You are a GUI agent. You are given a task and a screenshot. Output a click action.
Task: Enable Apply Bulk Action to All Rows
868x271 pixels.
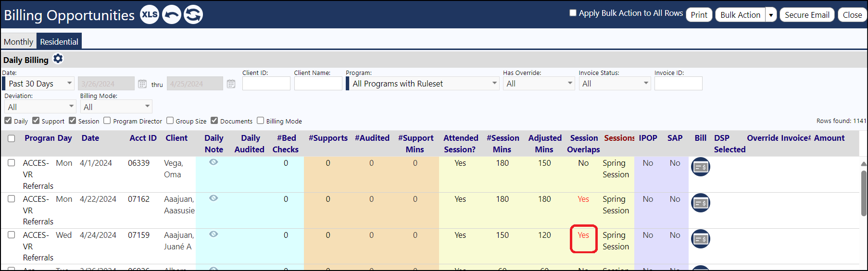click(x=573, y=13)
